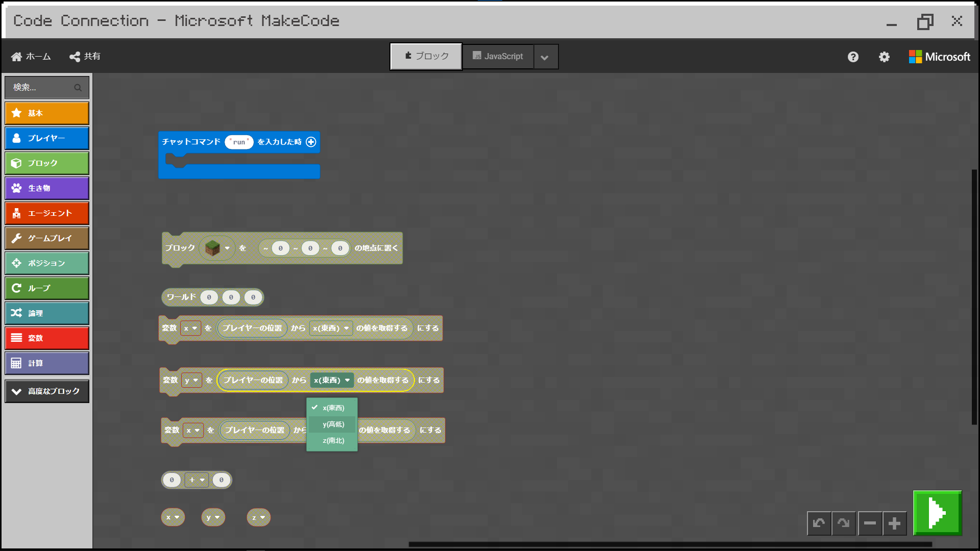The image size is (980, 551).
Task: Click the loop arrow icon of ループ category
Action: tap(16, 288)
